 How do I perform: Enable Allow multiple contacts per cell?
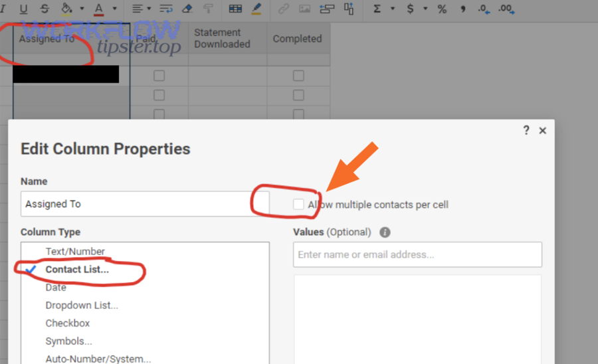coord(298,205)
